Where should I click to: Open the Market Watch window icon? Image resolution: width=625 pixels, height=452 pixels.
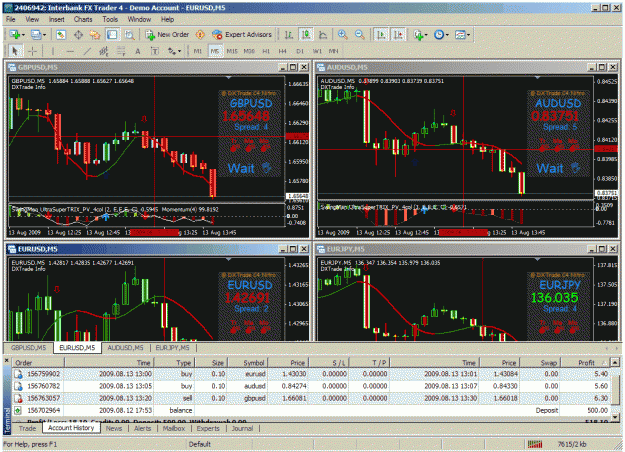pyautogui.click(x=61, y=35)
